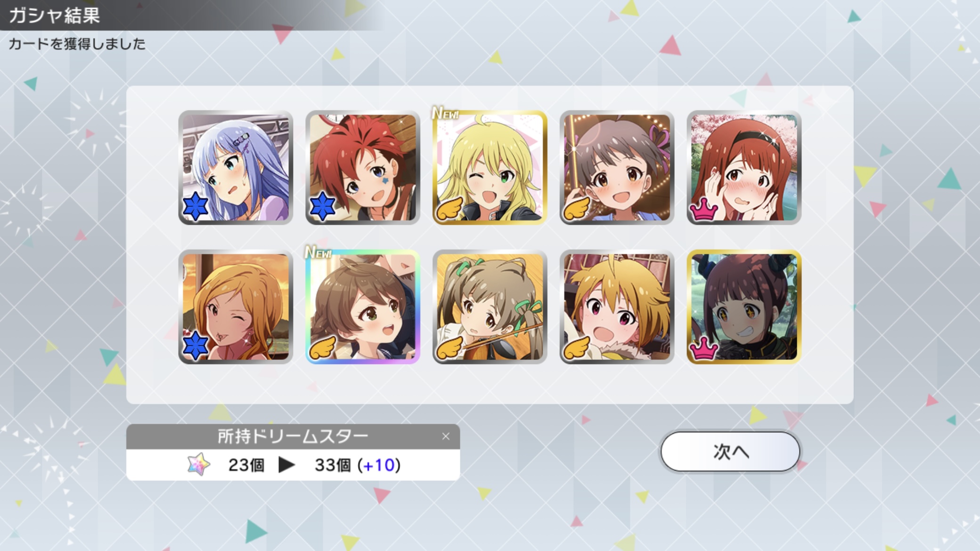Click the rainbow Dream Star icon
980x551 pixels.
point(199,464)
